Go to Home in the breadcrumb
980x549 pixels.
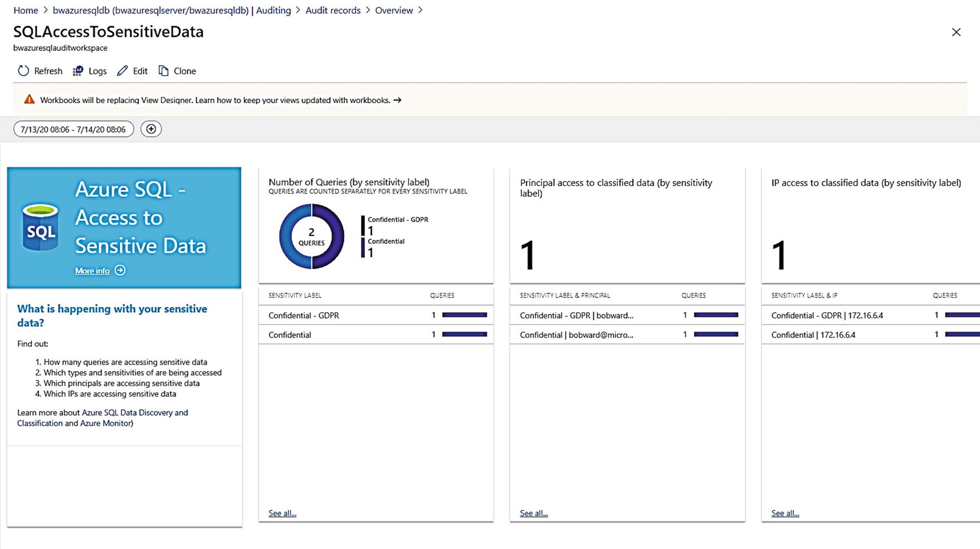[x=26, y=10]
